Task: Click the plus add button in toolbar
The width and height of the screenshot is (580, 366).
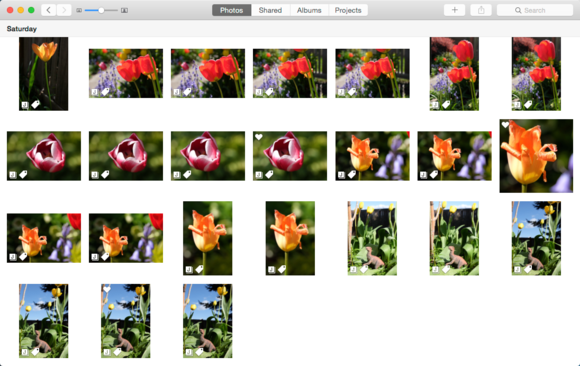Action: tap(455, 10)
